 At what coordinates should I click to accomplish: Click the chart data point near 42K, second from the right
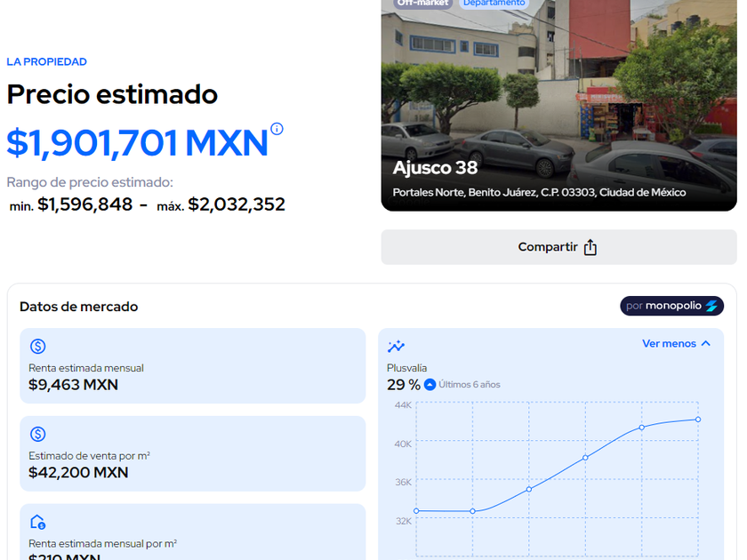point(642,428)
